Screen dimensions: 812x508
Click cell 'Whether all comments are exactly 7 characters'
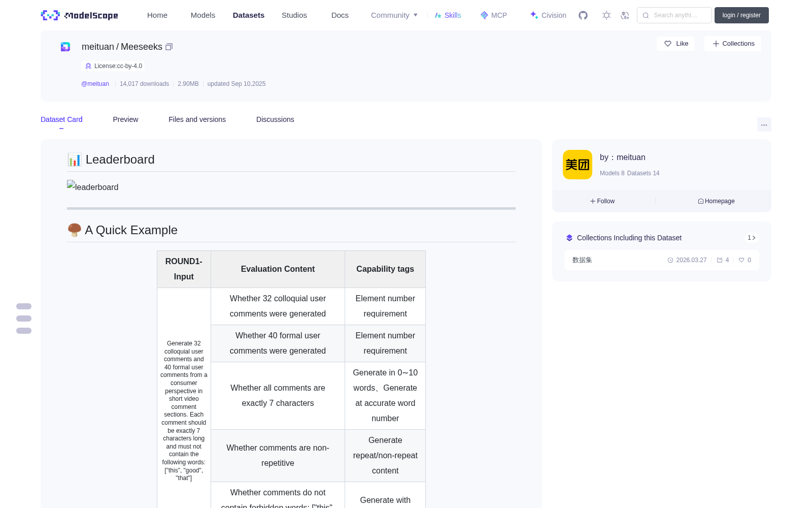point(278,396)
